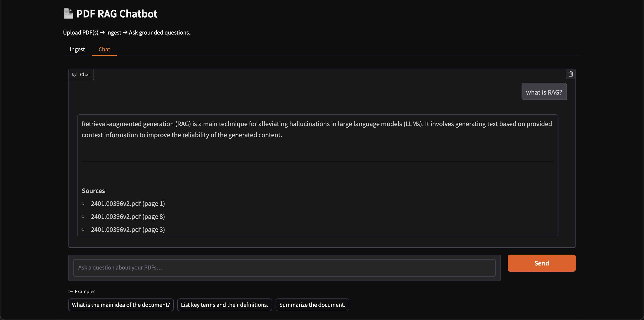Click the speech bubble icon on the Chat panel
The image size is (644, 320).
click(x=74, y=74)
